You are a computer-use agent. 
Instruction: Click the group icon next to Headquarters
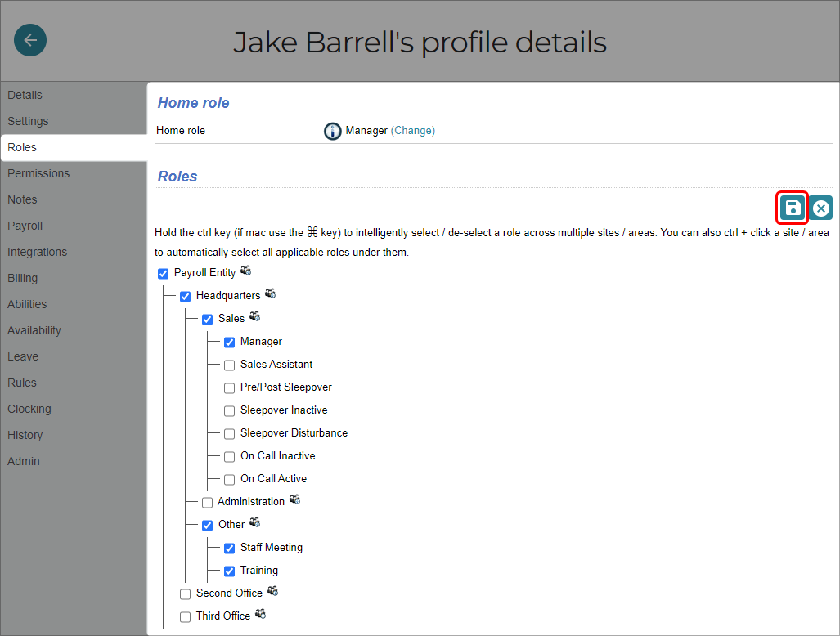[x=271, y=293]
